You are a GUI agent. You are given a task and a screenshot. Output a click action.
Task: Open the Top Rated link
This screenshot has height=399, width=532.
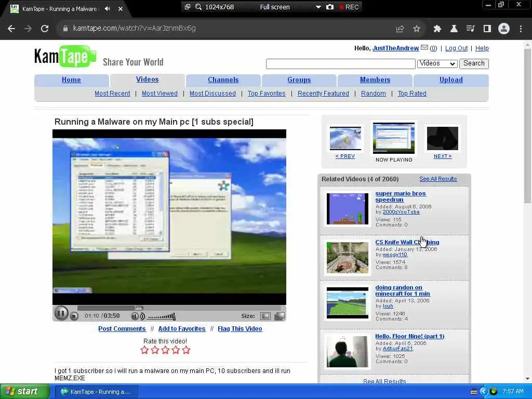tap(412, 94)
